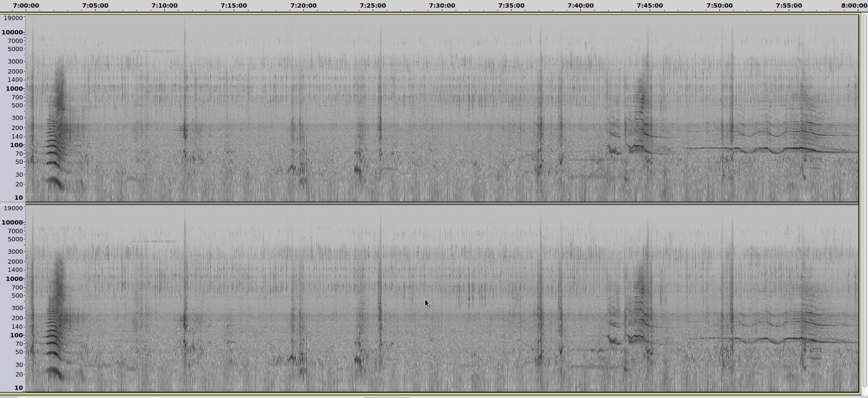The height and width of the screenshot is (398, 868).
Task: Click the 7:35:00 ruler label
Action: click(x=511, y=6)
